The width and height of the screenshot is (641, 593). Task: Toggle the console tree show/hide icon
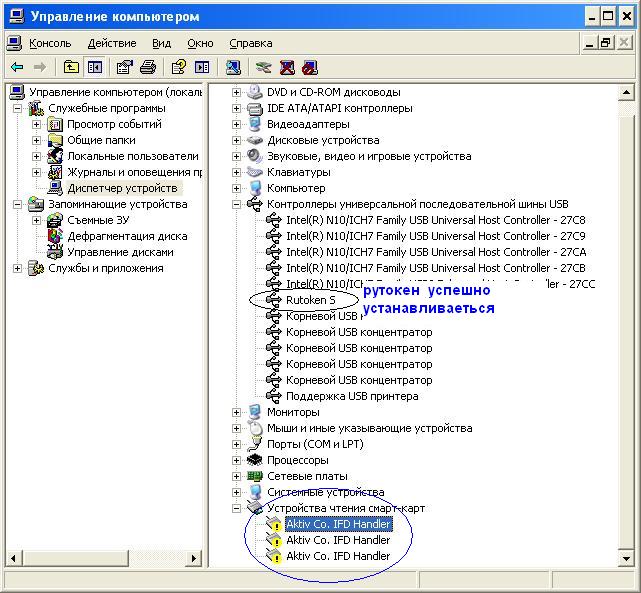pyautogui.click(x=95, y=67)
